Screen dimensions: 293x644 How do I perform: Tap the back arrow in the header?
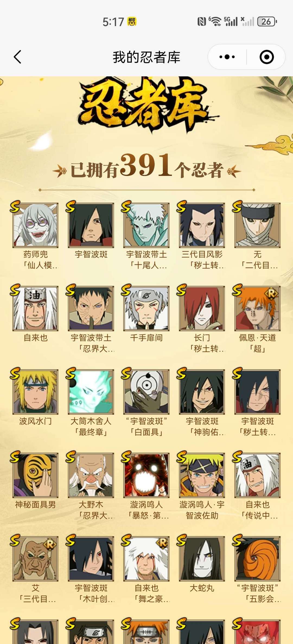[18, 57]
